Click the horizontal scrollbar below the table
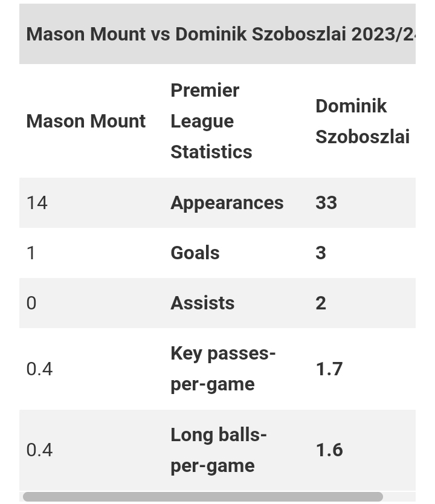This screenshot has width=435, height=504. 203,496
